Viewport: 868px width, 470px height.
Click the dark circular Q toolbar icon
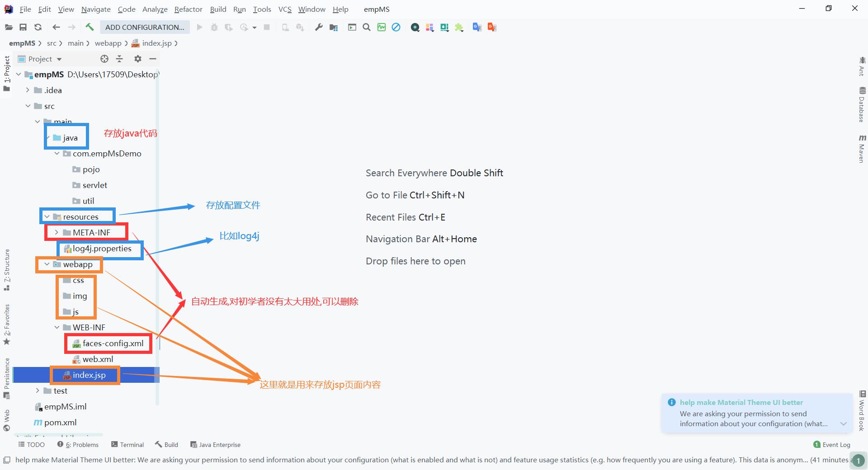(415, 28)
